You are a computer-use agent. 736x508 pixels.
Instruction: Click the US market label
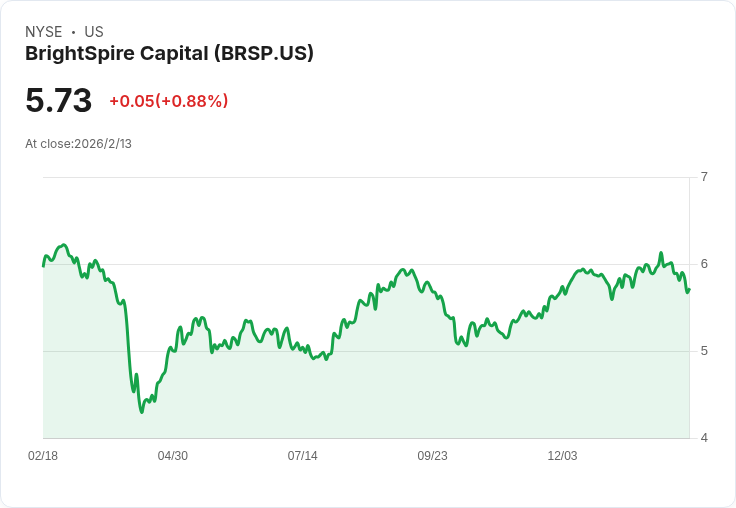tap(93, 32)
